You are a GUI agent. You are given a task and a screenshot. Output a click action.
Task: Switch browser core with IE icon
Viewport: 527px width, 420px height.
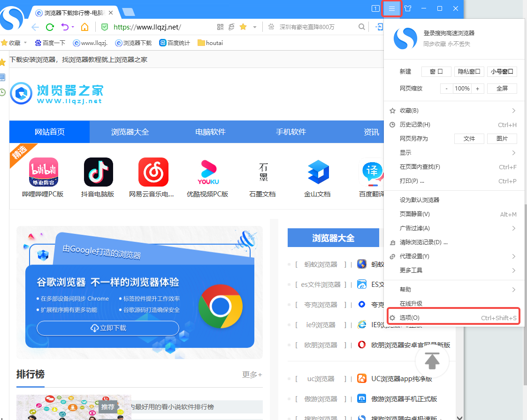click(x=231, y=27)
